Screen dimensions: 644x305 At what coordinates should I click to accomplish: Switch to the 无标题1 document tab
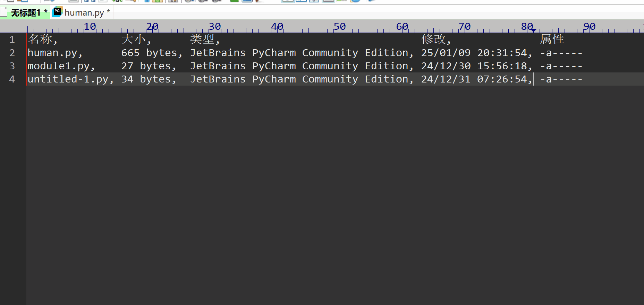pyautogui.click(x=25, y=12)
